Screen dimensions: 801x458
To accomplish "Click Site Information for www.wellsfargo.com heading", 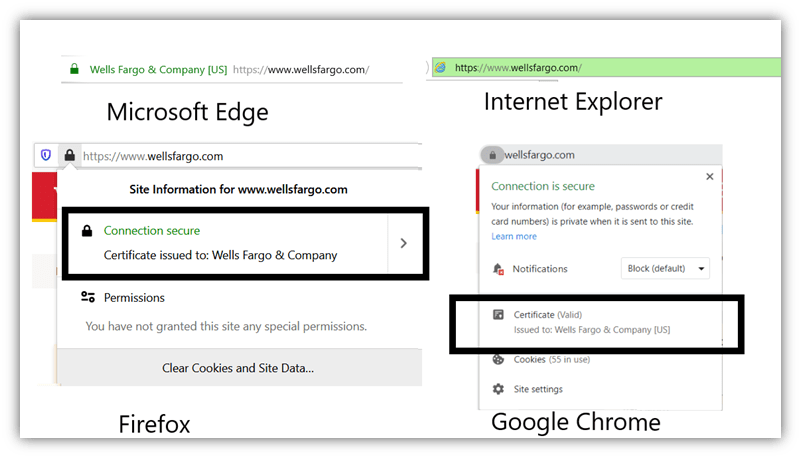I will (x=238, y=189).
